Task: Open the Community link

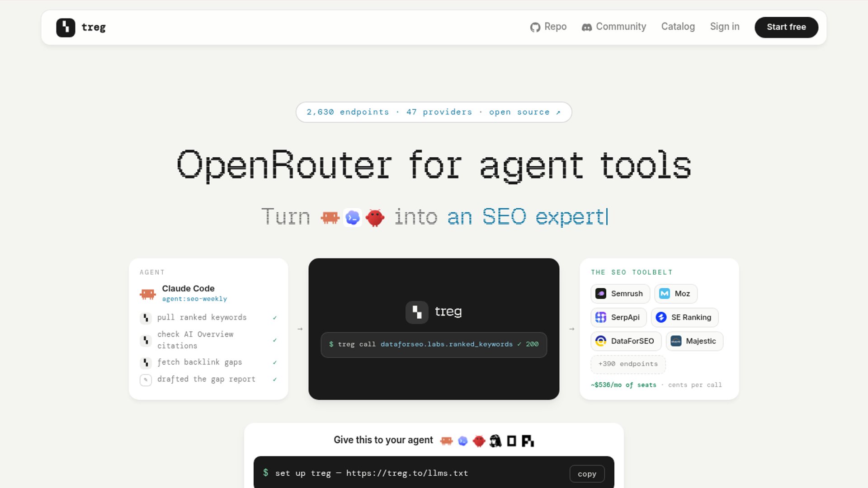Action: [614, 27]
